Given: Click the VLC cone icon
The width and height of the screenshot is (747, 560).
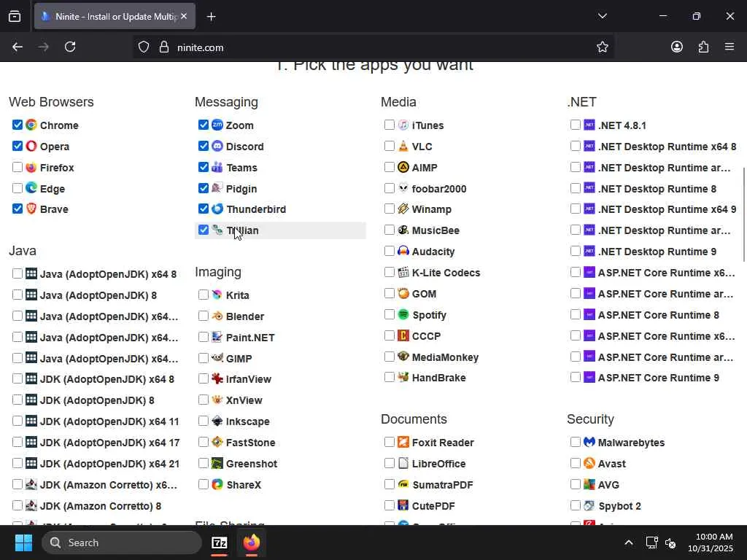Looking at the screenshot, I should tap(403, 146).
